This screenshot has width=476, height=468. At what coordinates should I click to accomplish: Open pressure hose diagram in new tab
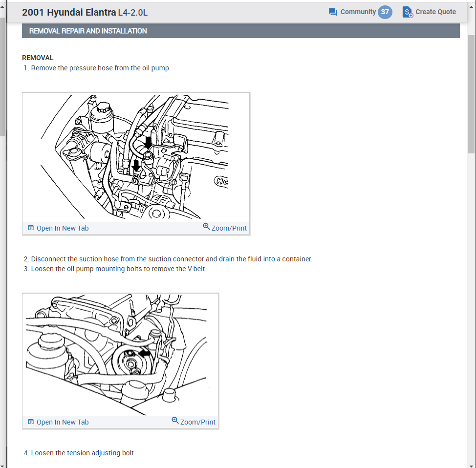[63, 228]
